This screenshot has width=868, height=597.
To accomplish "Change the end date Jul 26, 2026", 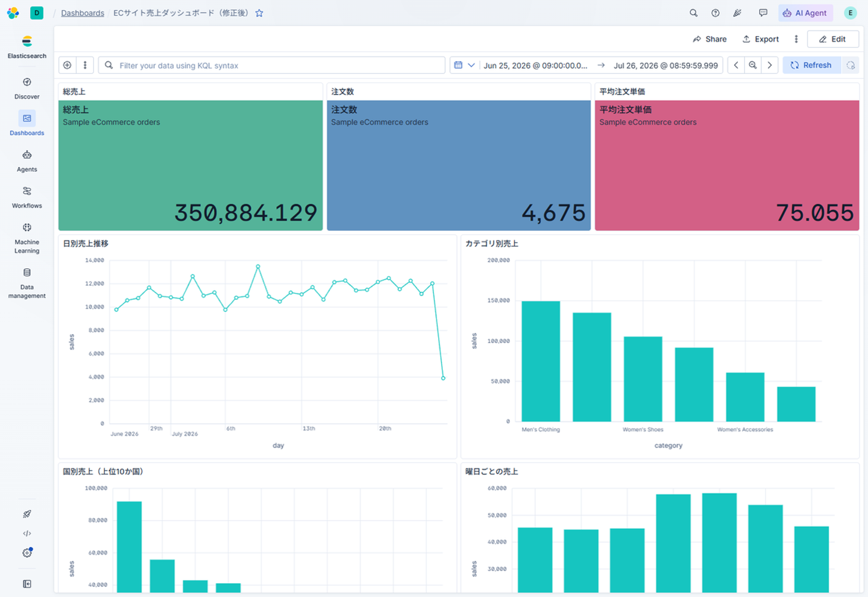I will (665, 65).
